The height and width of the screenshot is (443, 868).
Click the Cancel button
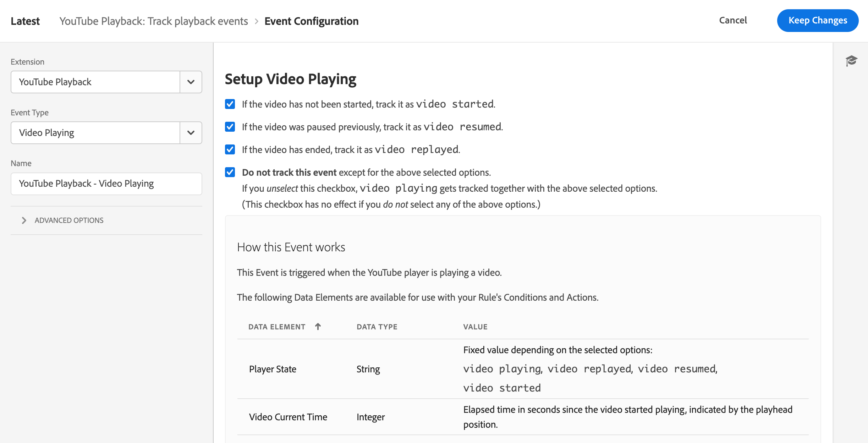coord(733,20)
